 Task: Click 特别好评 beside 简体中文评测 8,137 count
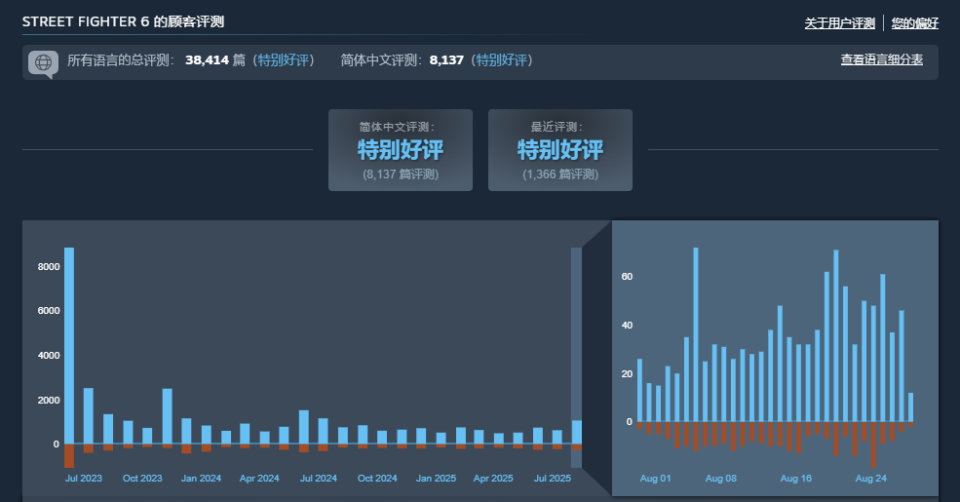pyautogui.click(x=502, y=60)
